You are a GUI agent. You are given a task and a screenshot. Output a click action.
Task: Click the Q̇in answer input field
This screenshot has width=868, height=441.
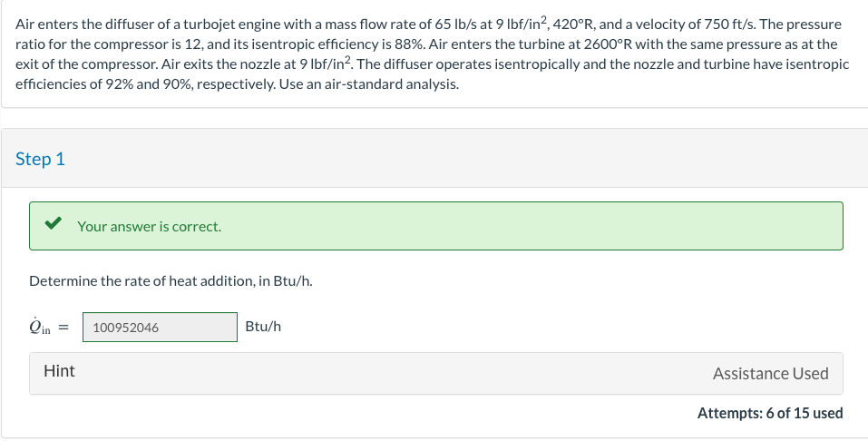(160, 328)
